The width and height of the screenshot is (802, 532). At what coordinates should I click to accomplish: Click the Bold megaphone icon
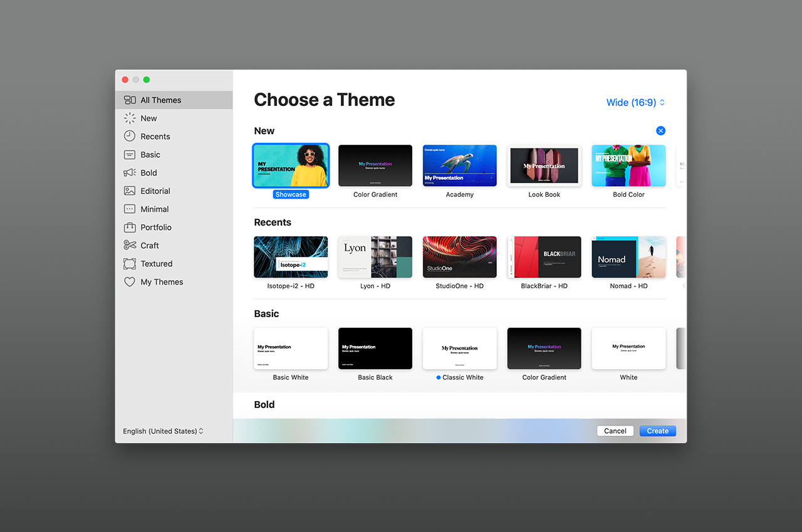[130, 173]
